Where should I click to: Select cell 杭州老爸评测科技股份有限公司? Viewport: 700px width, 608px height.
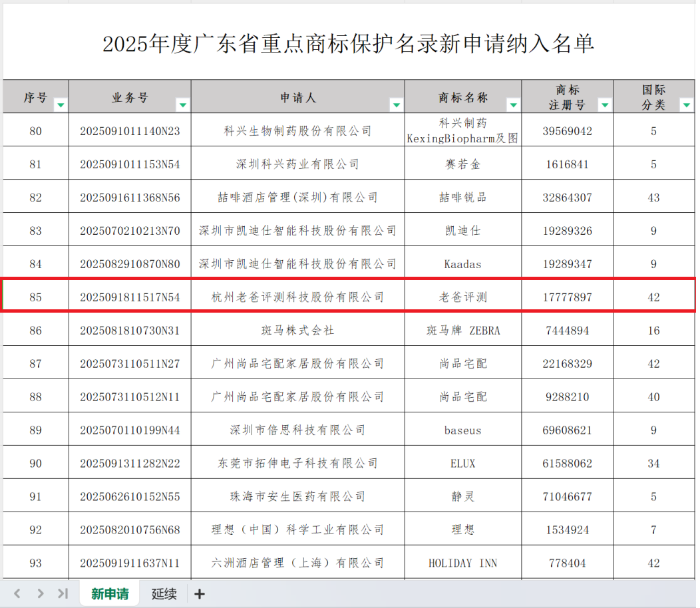click(298, 296)
